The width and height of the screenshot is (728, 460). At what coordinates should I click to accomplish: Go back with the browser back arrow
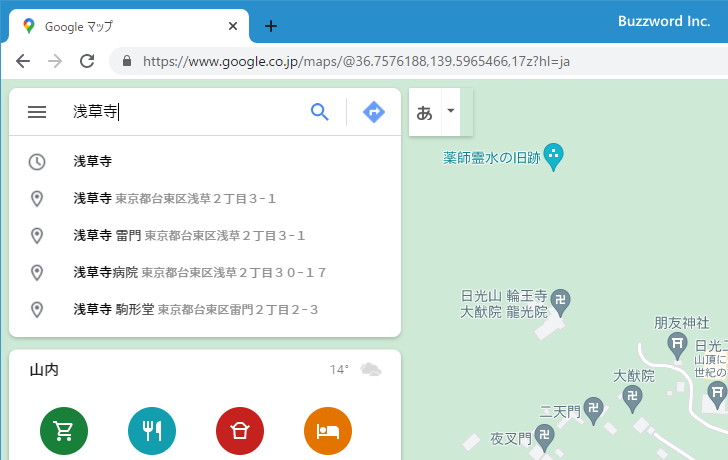(23, 61)
